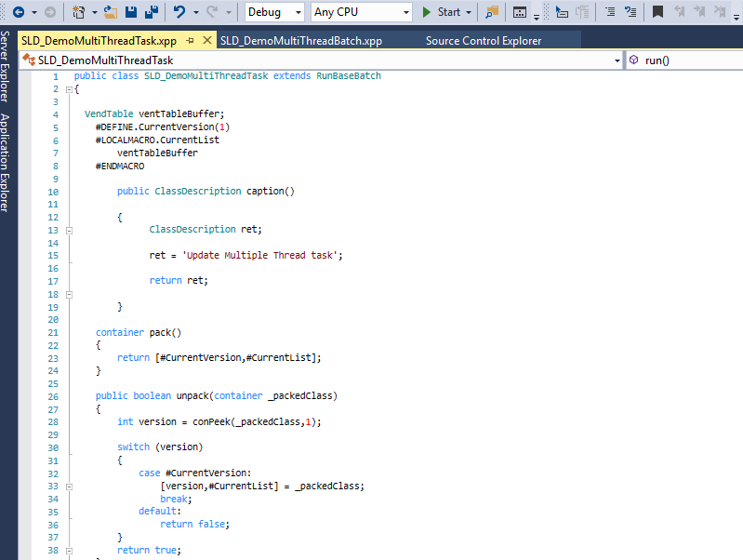The height and width of the screenshot is (560, 743).
Task: Click line number 10 in the gutter
Action: 53,192
